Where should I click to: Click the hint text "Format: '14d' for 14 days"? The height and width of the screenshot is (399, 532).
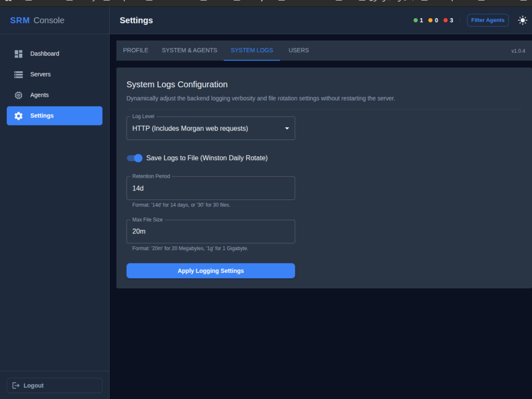coord(181,205)
